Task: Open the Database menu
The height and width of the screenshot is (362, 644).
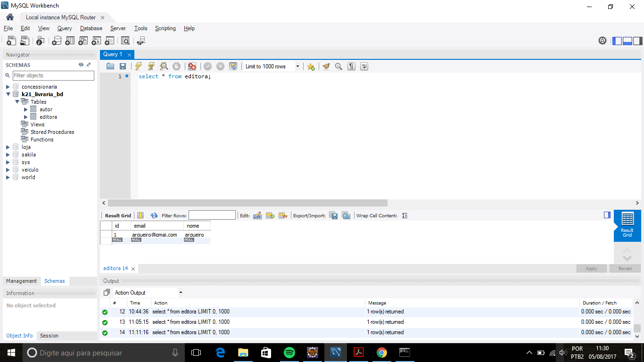Action: pos(91,28)
